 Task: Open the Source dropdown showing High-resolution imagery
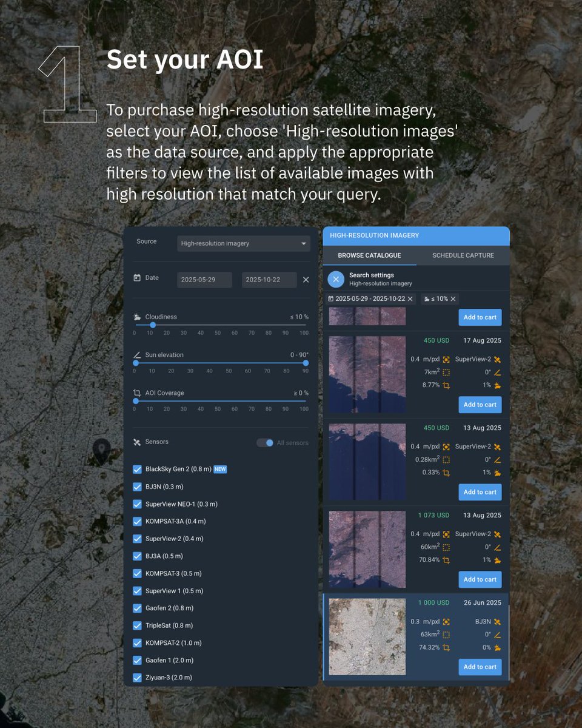click(244, 243)
